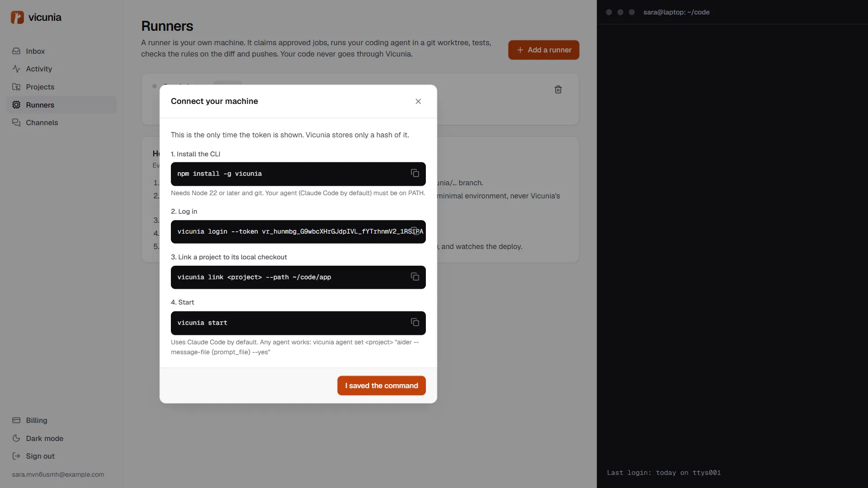Image resolution: width=868 pixels, height=488 pixels.
Task: Click the Billing card icon
Action: [x=16, y=420]
